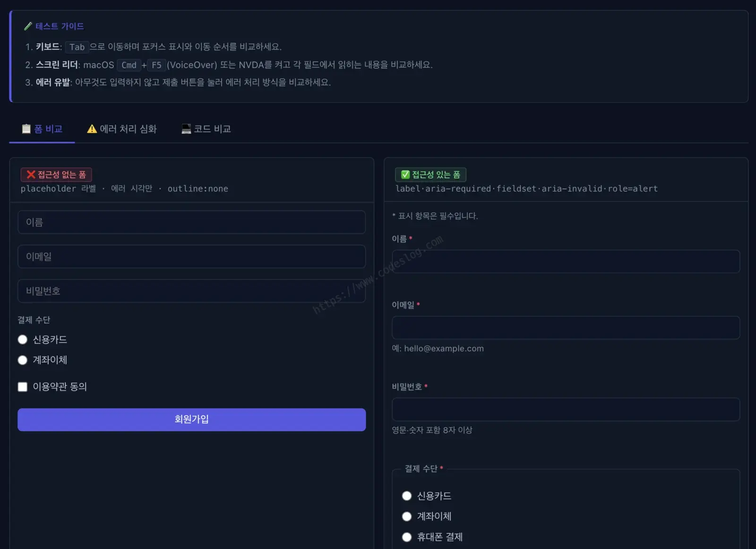Click the label·aria-required·fieldset caption text
The image size is (756, 549).
(x=526, y=189)
